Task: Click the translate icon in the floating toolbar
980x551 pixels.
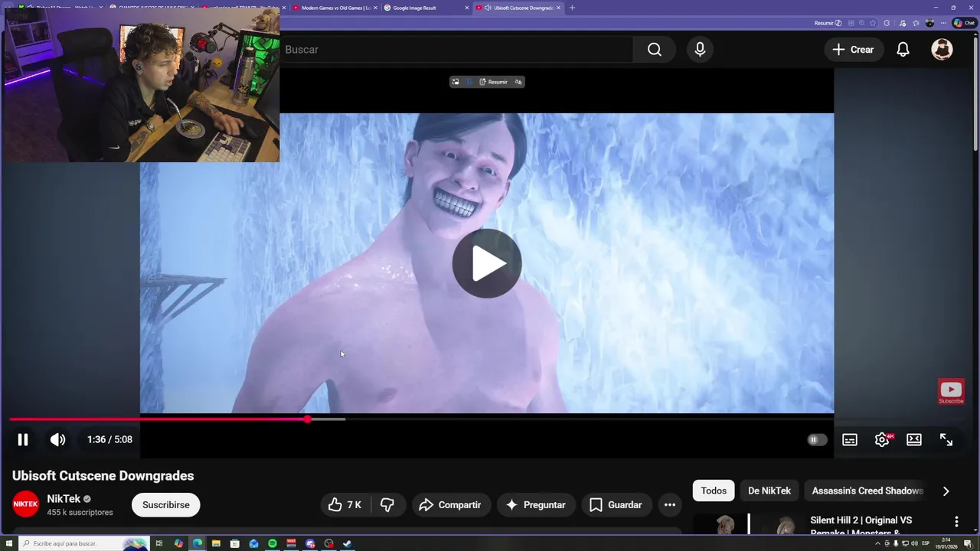Action: tap(518, 82)
